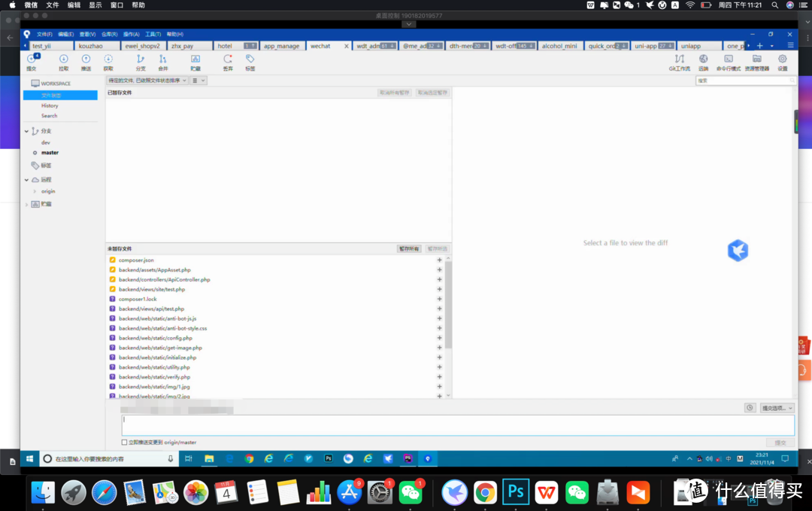Click Stage Selected (暂存所选) button
The height and width of the screenshot is (511, 812).
coord(437,249)
